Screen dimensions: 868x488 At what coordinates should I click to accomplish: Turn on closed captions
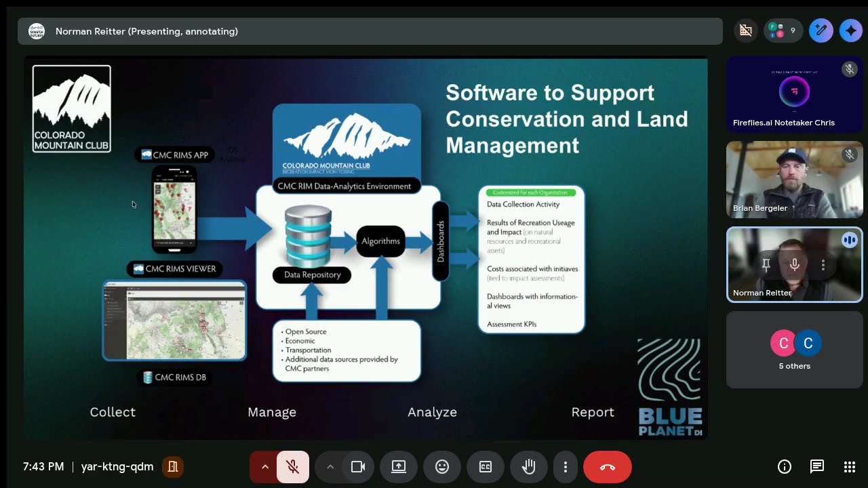tap(486, 466)
